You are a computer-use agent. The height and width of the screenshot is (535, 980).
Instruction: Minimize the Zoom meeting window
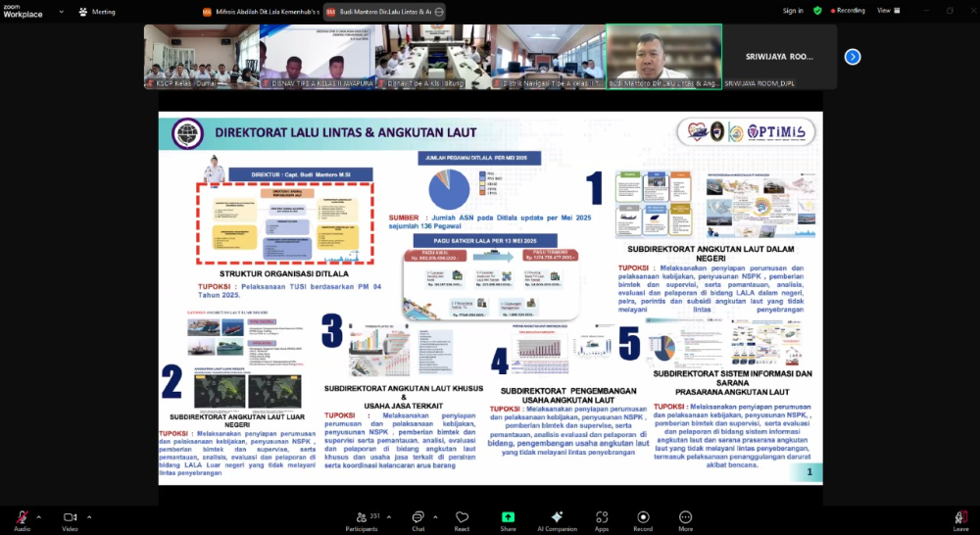(926, 11)
